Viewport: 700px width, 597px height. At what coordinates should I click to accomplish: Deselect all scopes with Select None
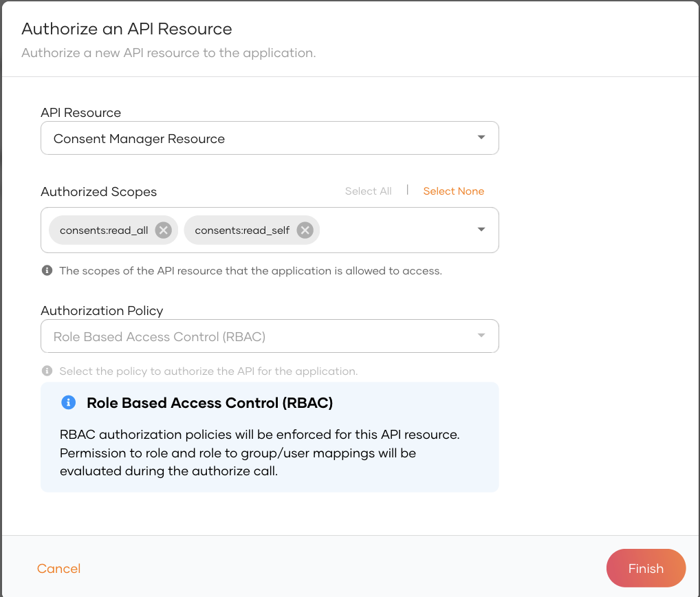coord(453,191)
